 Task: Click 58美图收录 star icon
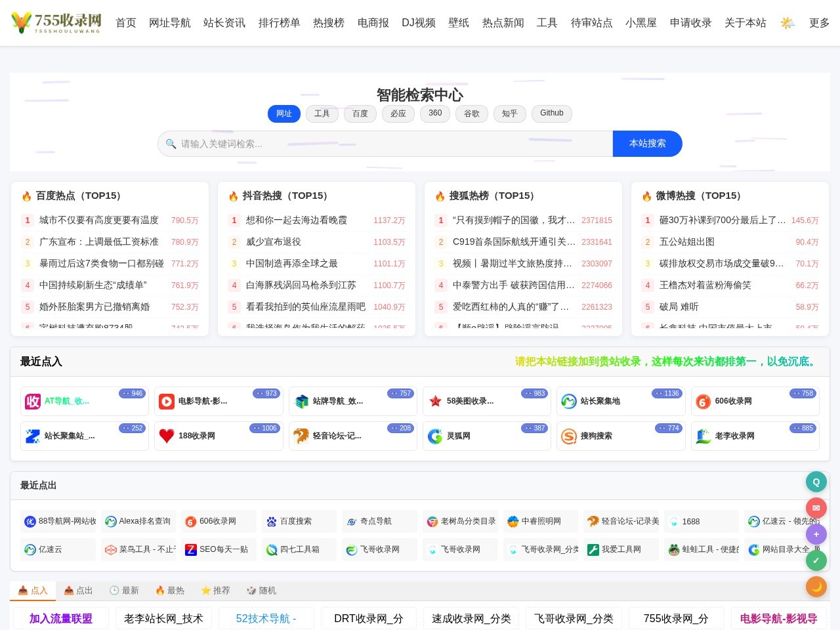[435, 401]
